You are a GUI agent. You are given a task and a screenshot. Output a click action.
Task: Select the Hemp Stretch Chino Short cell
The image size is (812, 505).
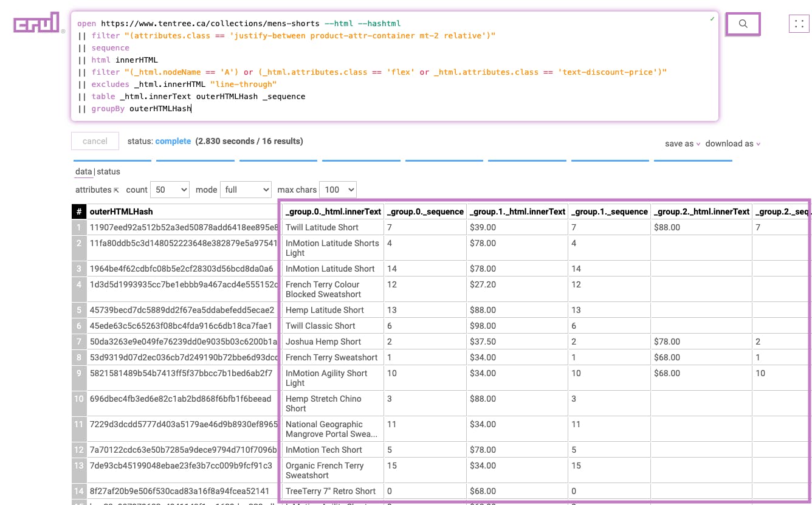pyautogui.click(x=333, y=404)
